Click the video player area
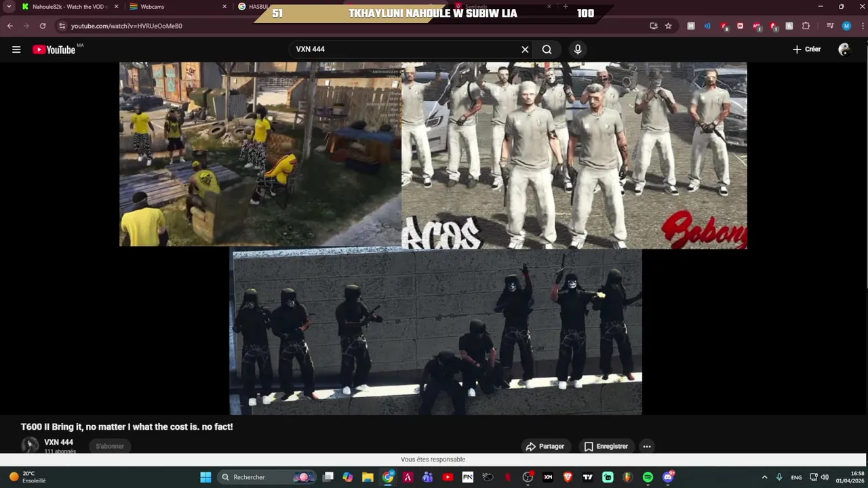Viewport: 868px width, 488px height. 434,239
